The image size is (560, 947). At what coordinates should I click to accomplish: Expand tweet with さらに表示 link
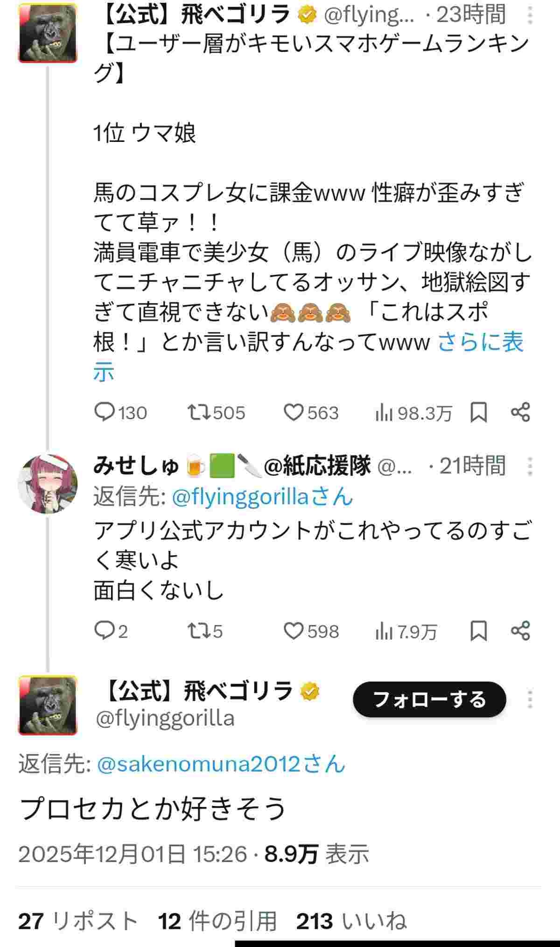[481, 343]
